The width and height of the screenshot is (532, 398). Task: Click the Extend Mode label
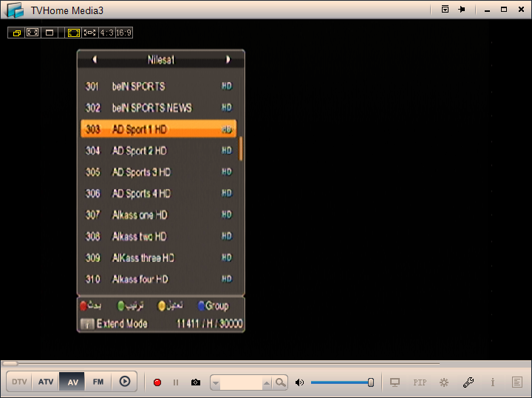(122, 323)
